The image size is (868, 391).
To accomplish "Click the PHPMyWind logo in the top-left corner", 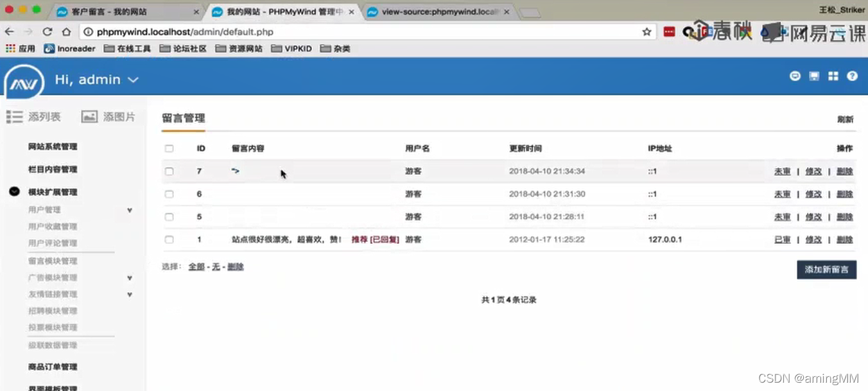I will [24, 80].
